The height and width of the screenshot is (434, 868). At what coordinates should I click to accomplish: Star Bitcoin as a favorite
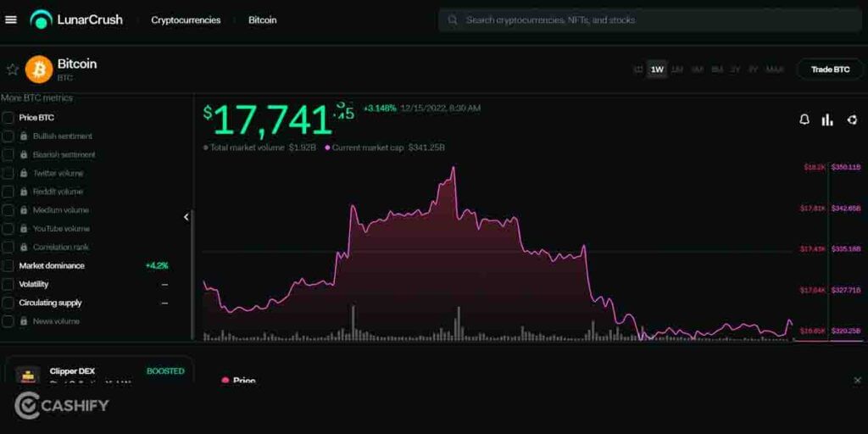tap(12, 70)
